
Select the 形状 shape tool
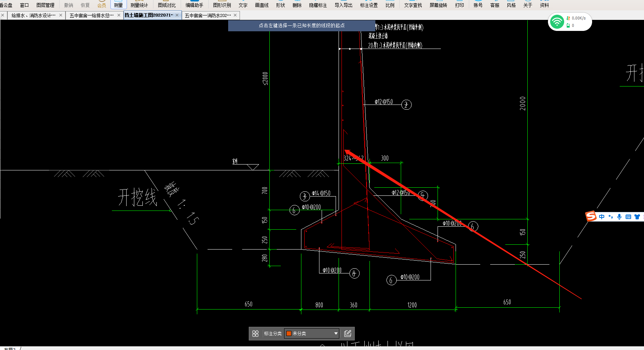tap(280, 5)
